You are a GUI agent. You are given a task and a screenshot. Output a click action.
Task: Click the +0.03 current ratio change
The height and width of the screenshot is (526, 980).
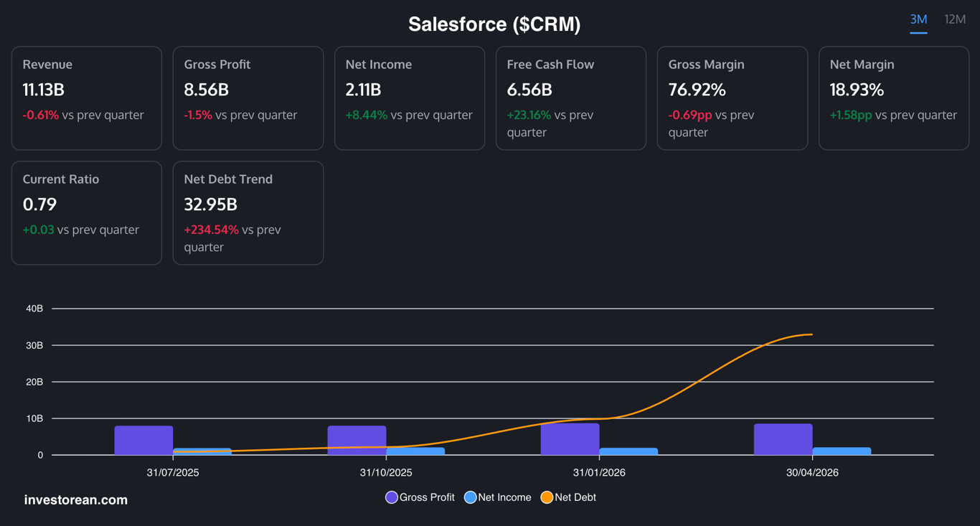(x=39, y=230)
